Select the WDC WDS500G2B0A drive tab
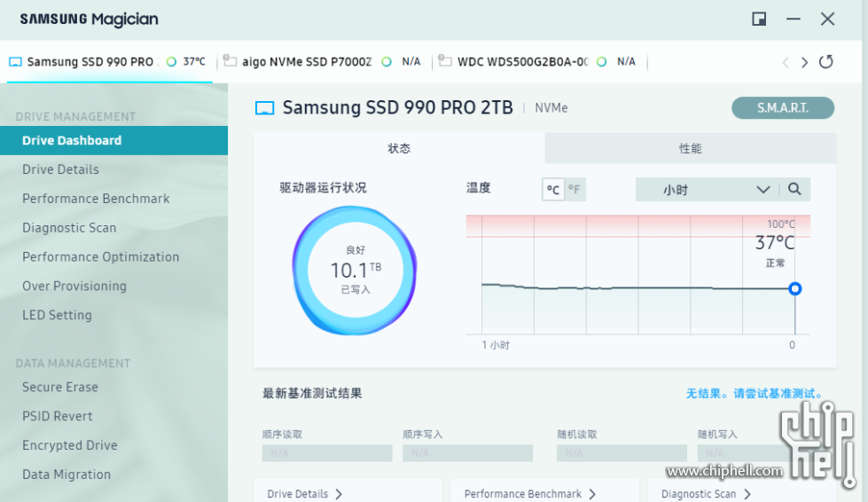The image size is (868, 502). point(540,61)
